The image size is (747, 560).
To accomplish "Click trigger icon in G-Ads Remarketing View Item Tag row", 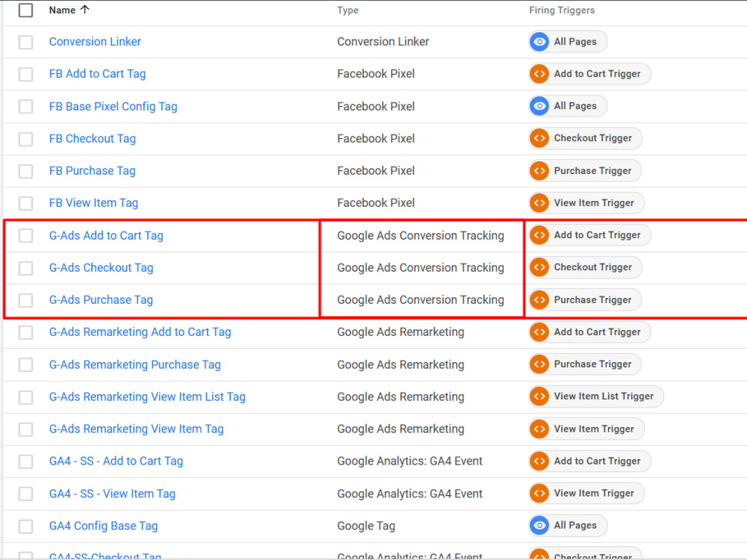I will (539, 429).
